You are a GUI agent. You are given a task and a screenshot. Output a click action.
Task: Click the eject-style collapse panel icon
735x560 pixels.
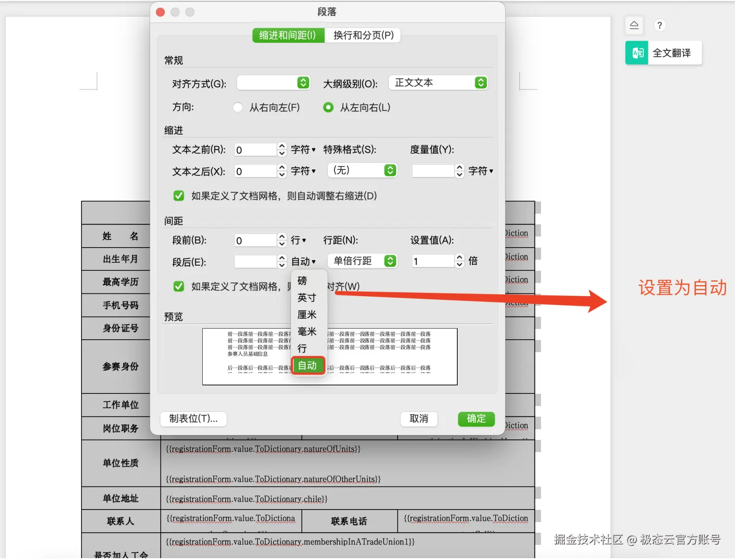(x=634, y=25)
